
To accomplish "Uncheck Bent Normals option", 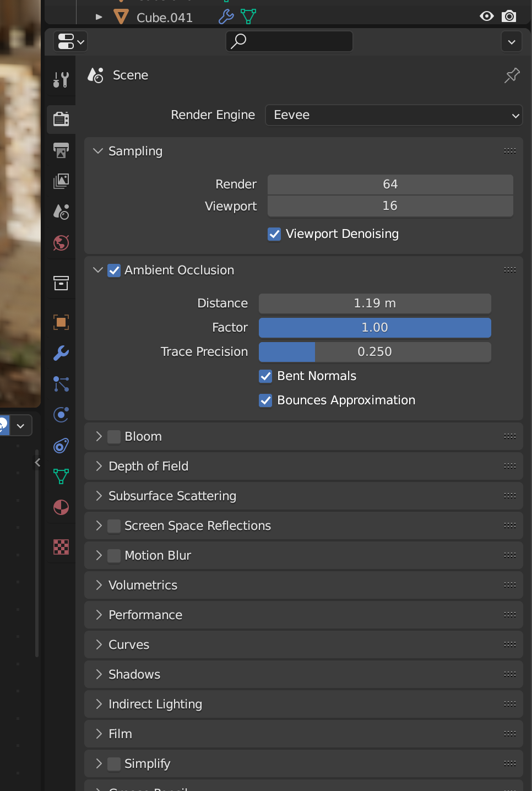I will [x=265, y=376].
